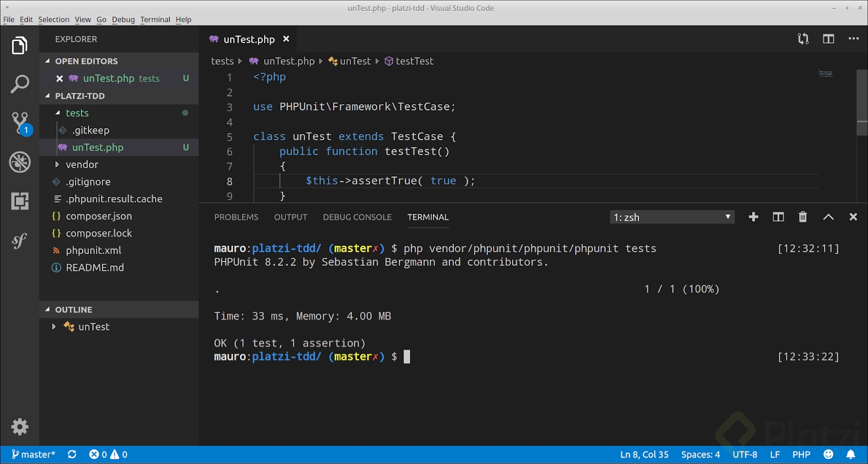Change indentation via Spaces: 4
The image size is (868, 464).
700,455
